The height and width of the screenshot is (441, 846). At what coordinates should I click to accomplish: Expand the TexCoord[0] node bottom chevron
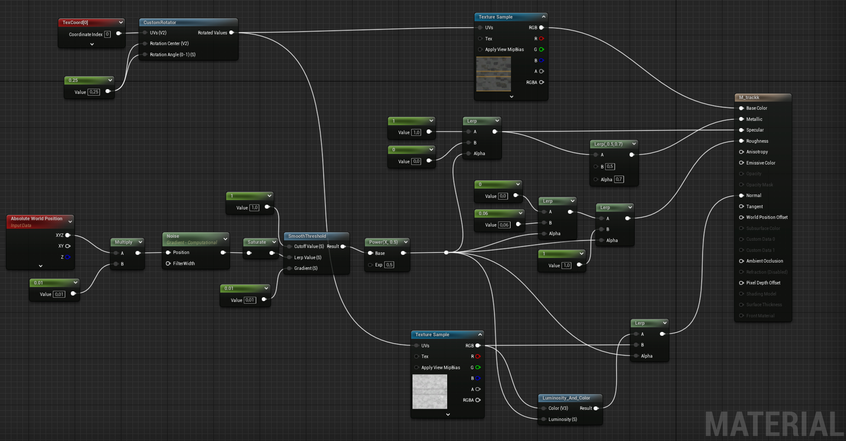point(91,45)
